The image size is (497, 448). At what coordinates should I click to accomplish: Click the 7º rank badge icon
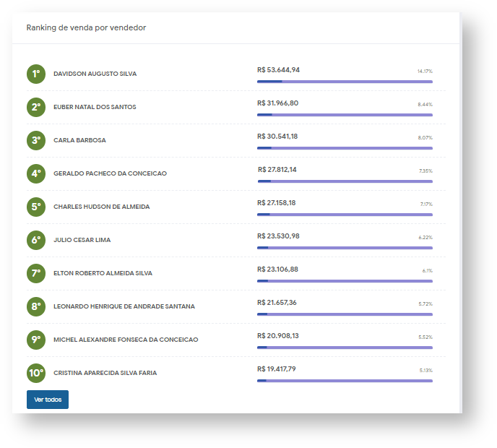(x=36, y=273)
